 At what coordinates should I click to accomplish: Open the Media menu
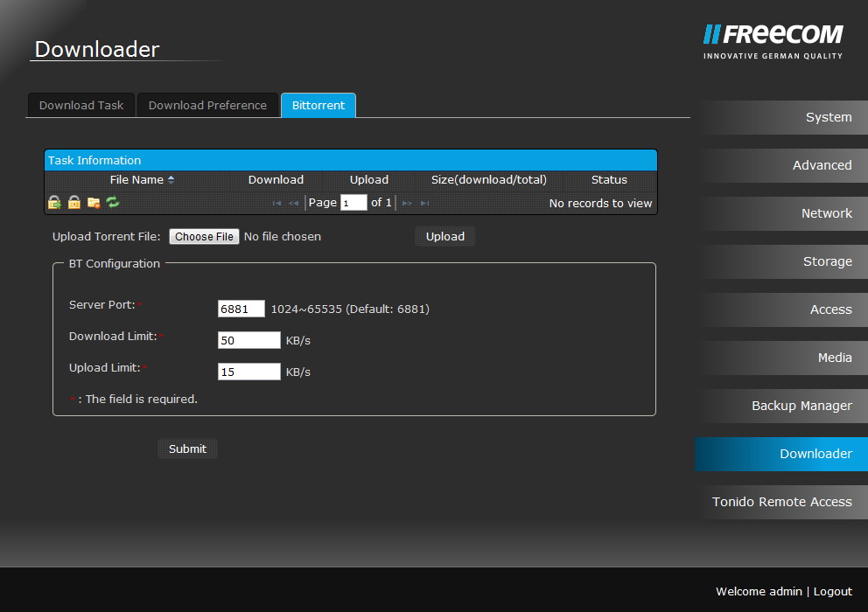point(781,358)
